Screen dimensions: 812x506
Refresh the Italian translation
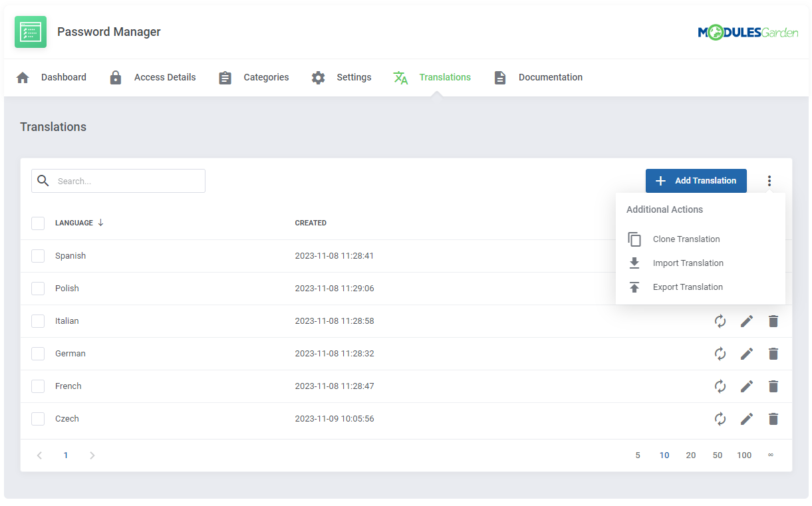(720, 321)
